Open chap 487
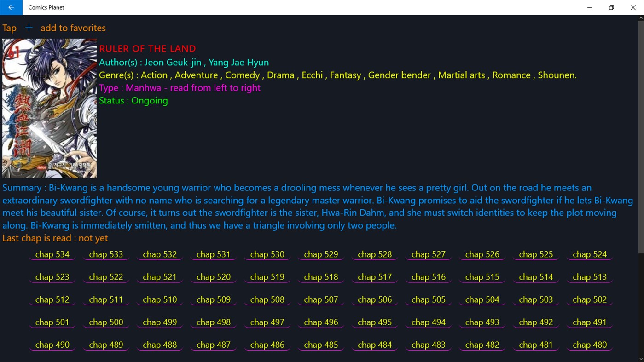Viewport: 644px width, 362px height. coord(214,345)
